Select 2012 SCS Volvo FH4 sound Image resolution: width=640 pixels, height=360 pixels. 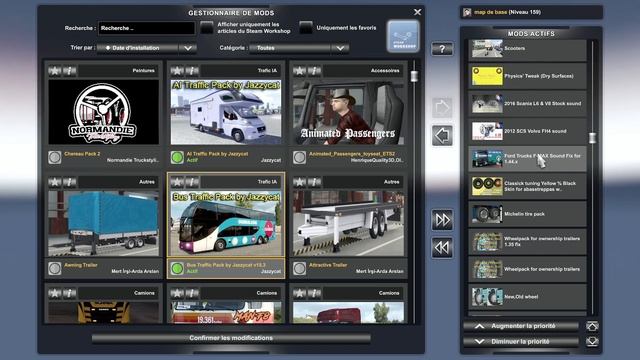527,131
